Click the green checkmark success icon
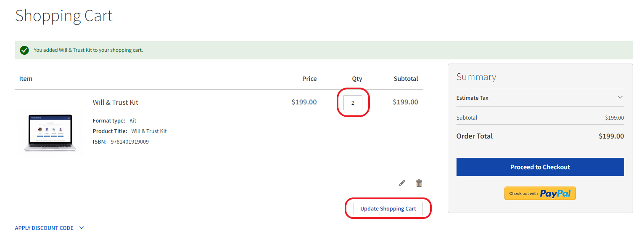 pyautogui.click(x=24, y=50)
